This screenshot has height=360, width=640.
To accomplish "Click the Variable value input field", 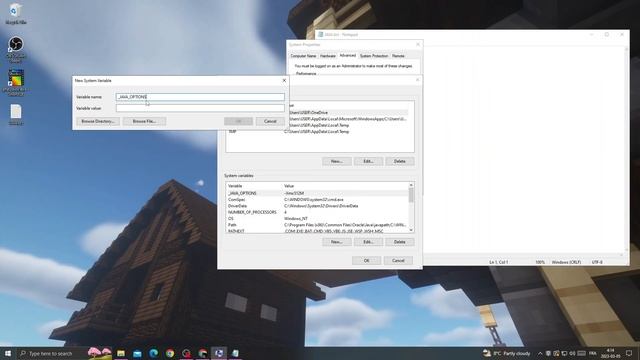I will click(x=200, y=108).
